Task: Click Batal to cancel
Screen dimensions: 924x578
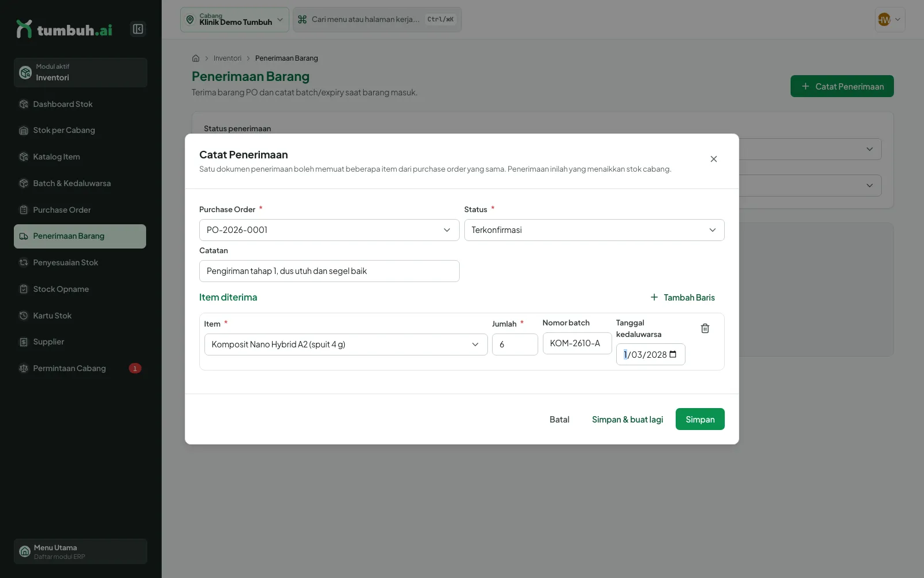Action: tap(559, 420)
